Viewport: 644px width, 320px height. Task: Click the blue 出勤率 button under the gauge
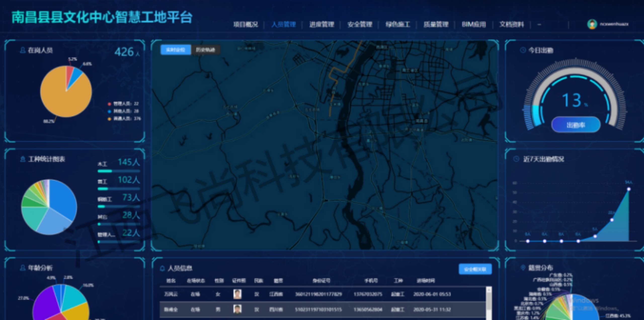click(x=576, y=125)
